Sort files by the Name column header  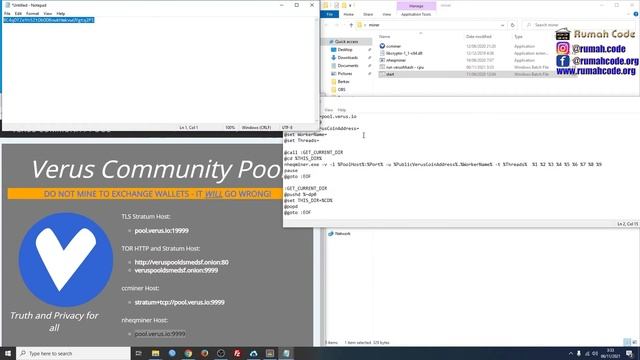(x=384, y=37)
